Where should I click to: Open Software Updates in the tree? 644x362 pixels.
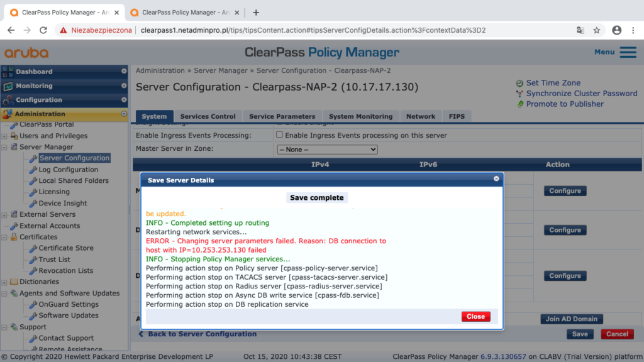[x=69, y=315]
